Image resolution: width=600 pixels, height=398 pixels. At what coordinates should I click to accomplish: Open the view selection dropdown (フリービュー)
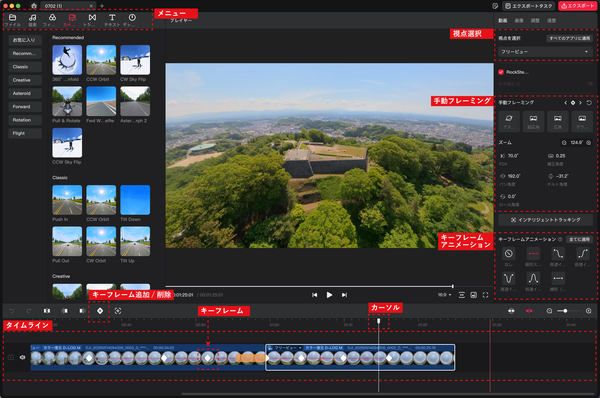tap(545, 52)
